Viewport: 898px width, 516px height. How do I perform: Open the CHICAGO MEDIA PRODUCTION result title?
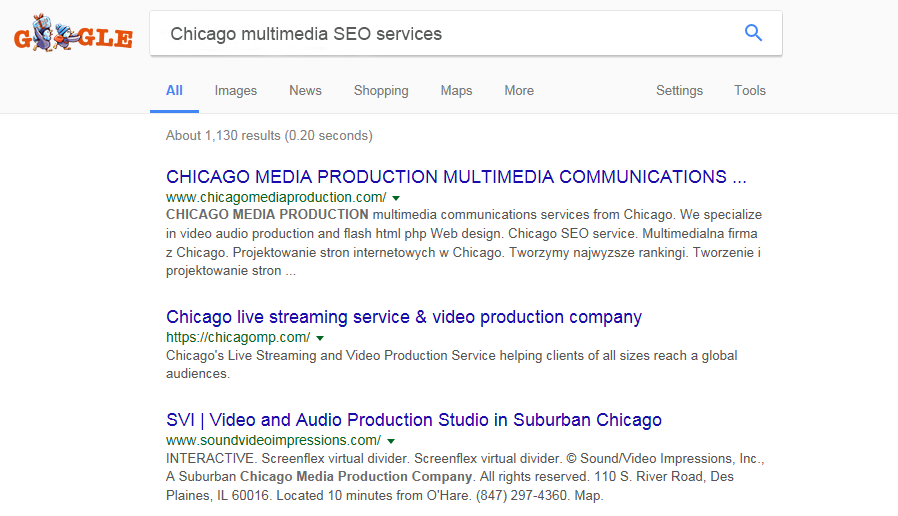(x=456, y=177)
